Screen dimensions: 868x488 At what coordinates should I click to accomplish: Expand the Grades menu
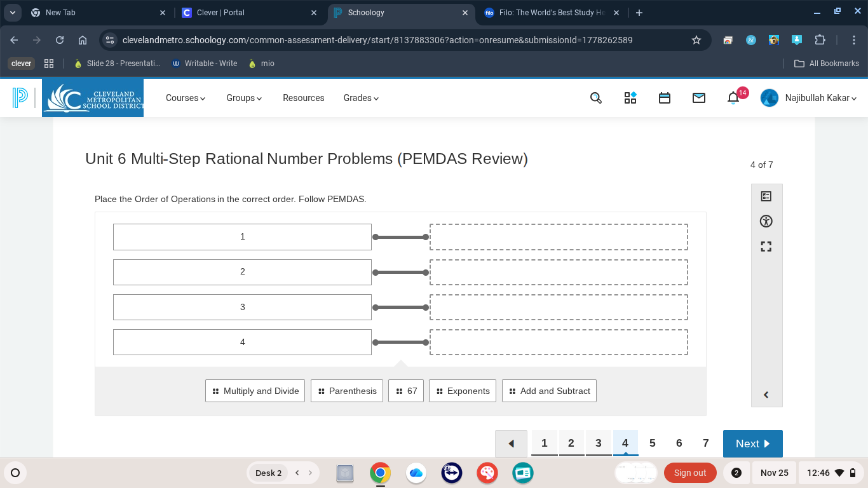(360, 98)
